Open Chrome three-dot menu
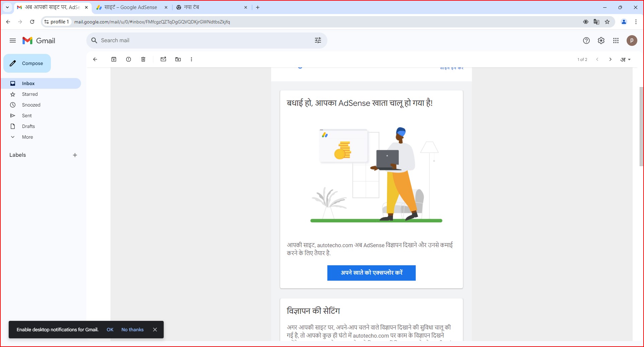Image resolution: width=644 pixels, height=347 pixels. point(636,22)
